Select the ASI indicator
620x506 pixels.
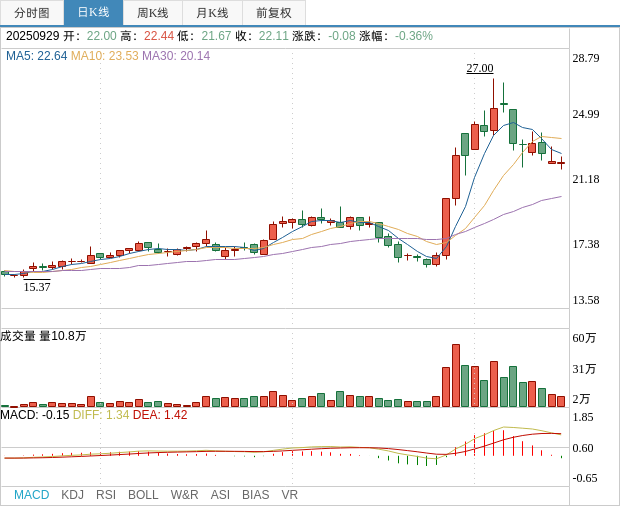pos(220,495)
